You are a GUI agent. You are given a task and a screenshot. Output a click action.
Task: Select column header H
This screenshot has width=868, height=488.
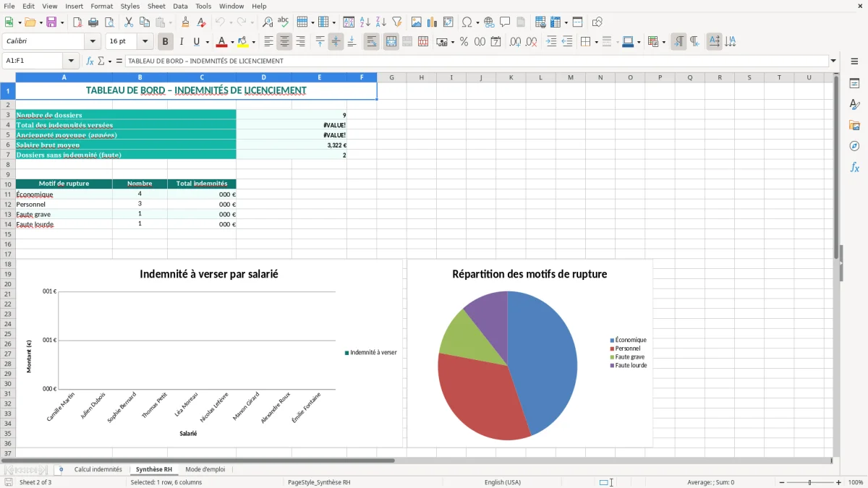pyautogui.click(x=421, y=77)
